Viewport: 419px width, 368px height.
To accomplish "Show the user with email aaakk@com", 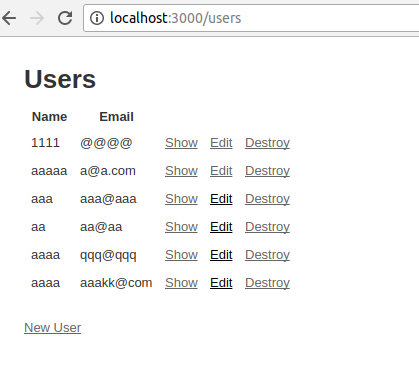I will point(181,283).
